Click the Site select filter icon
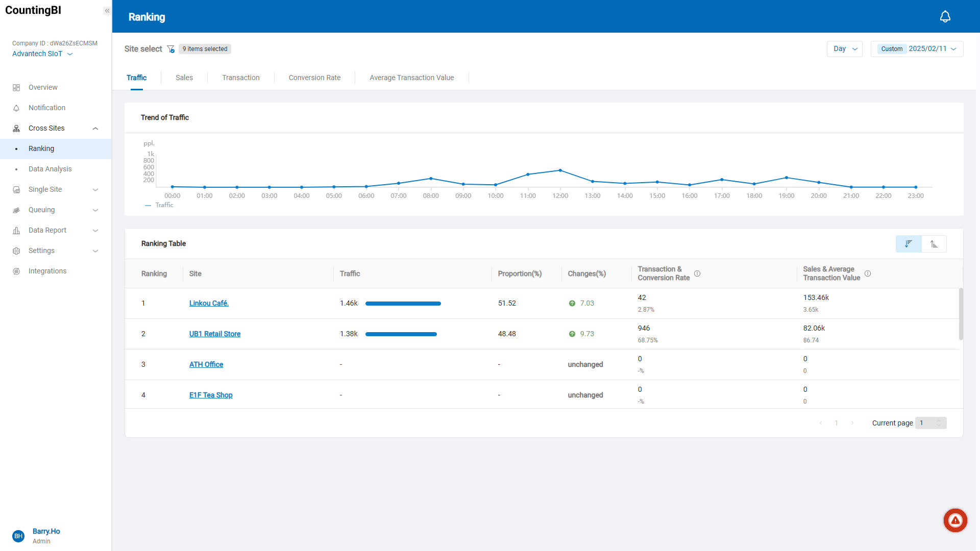The height and width of the screenshot is (551, 980). (171, 49)
